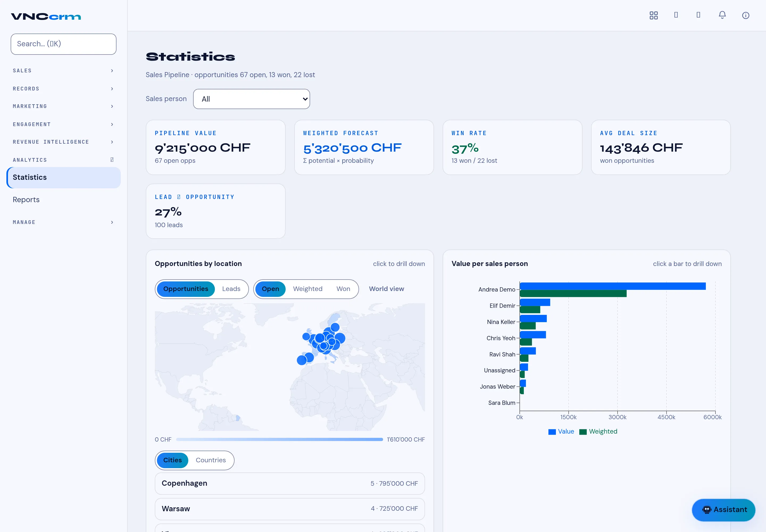Click the Avg Deal Size card

[661, 147]
